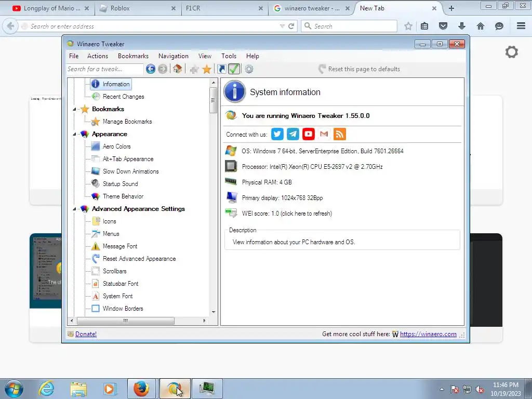This screenshot has width=532, height=399.
Task: Close the winaero tweaker Google tab
Action: (348, 8)
